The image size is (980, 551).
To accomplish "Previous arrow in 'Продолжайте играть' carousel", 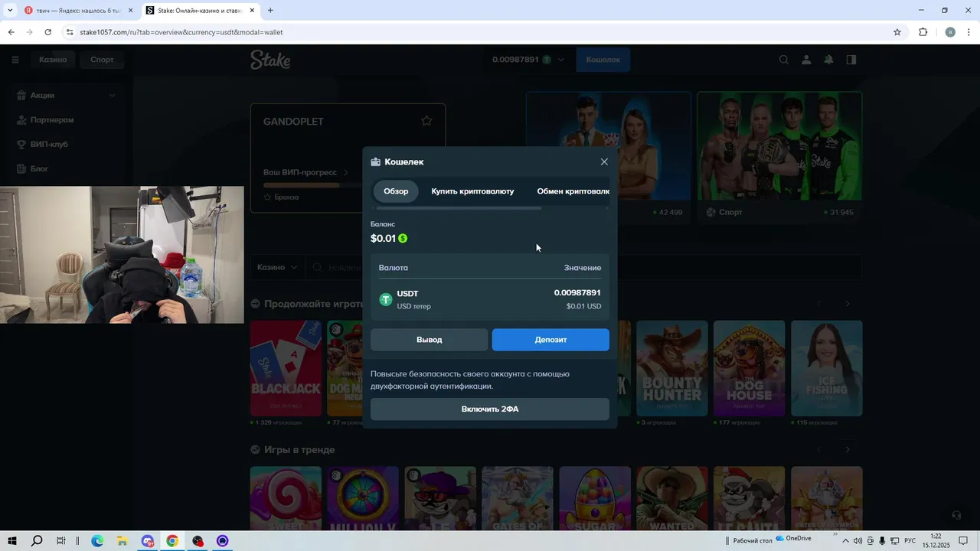I will click(x=819, y=304).
